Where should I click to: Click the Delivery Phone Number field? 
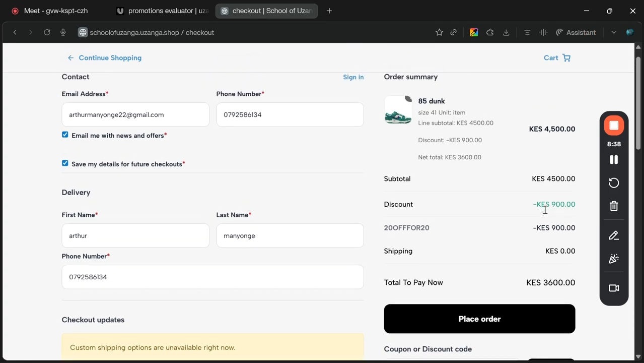212,277
